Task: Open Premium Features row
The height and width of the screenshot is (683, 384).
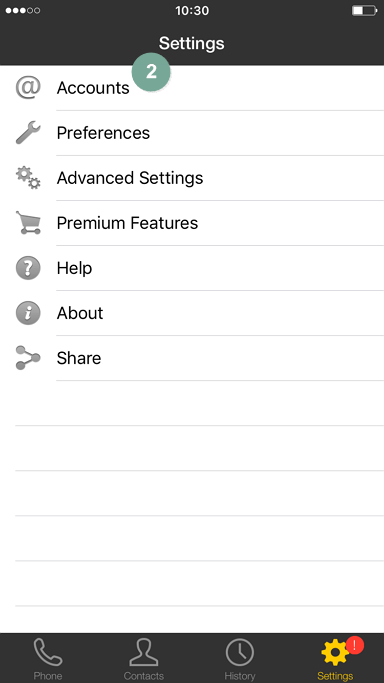Action: [x=192, y=223]
